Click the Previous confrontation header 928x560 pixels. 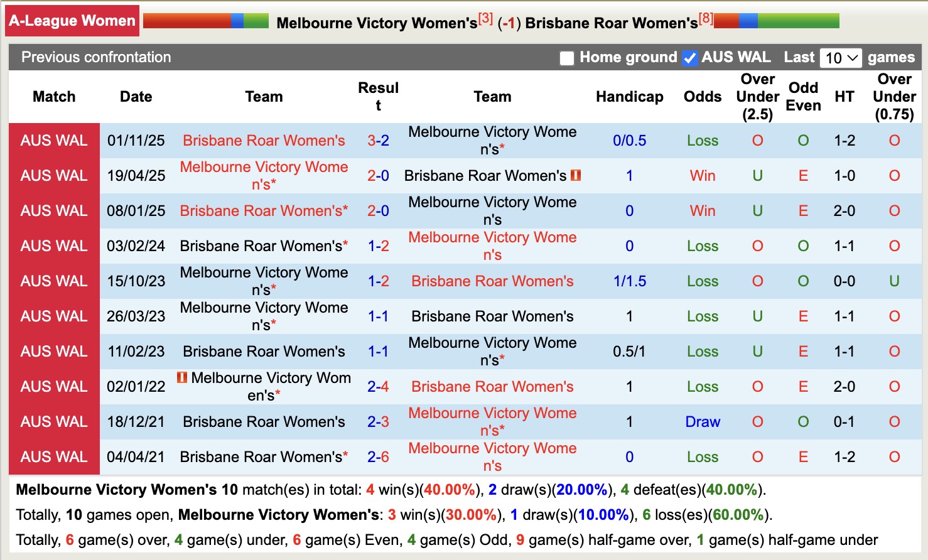pos(95,57)
